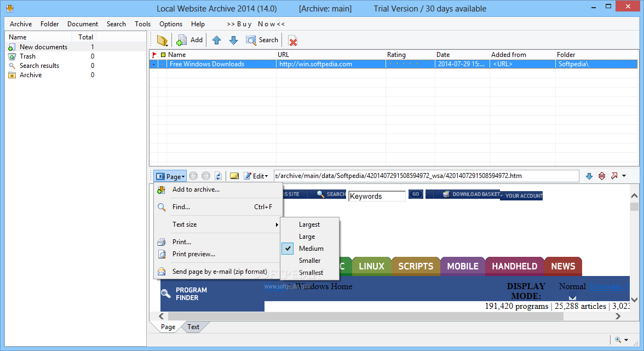
Task: Open the NEWS tab on the web page
Action: tap(563, 267)
